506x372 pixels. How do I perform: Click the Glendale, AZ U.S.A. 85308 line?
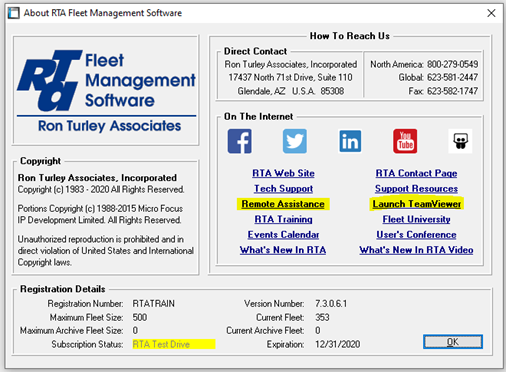(291, 91)
